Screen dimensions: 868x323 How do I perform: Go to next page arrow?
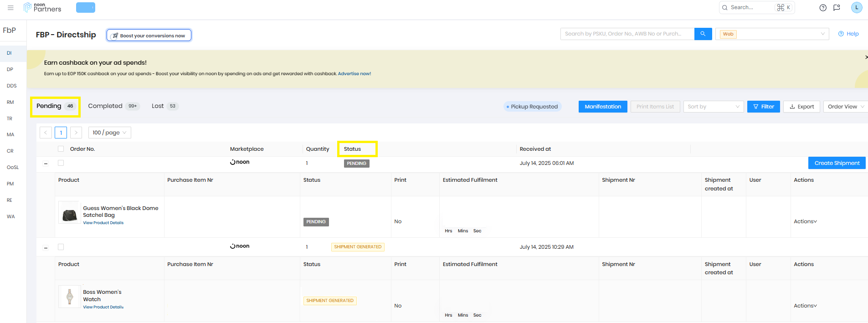76,133
